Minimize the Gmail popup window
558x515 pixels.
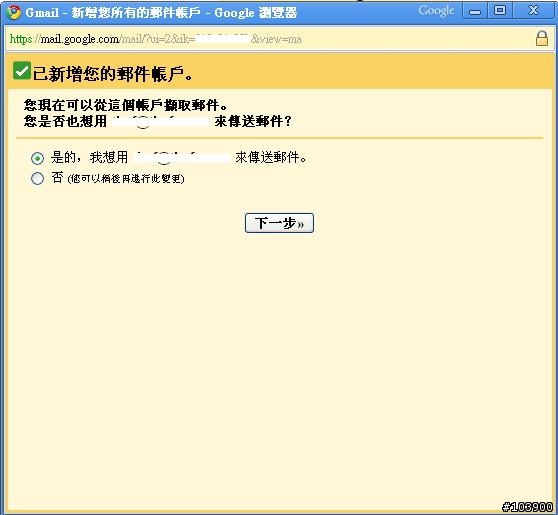tap(475, 12)
